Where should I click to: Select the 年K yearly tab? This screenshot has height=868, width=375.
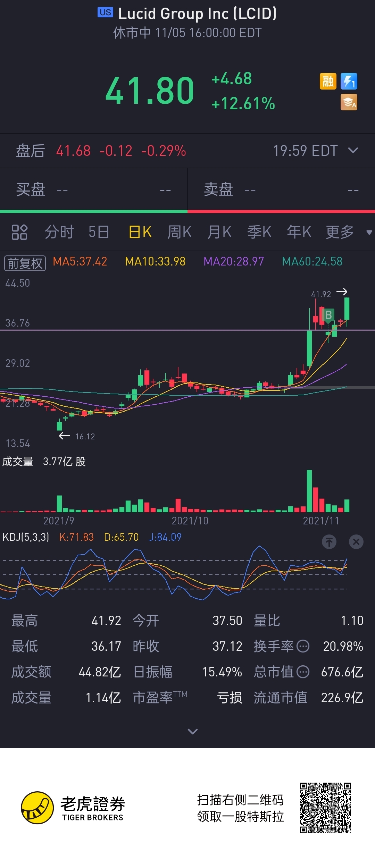pyautogui.click(x=299, y=232)
